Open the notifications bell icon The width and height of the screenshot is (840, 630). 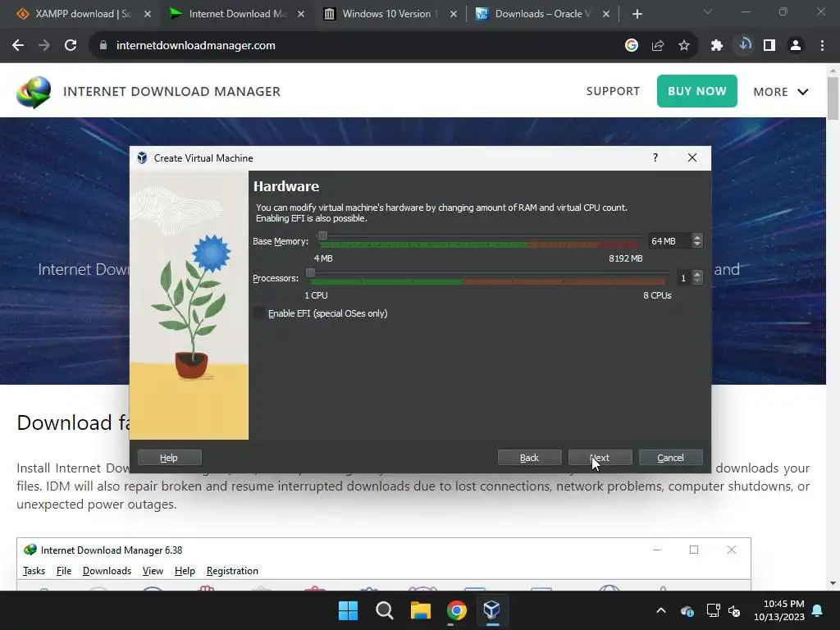(818, 610)
